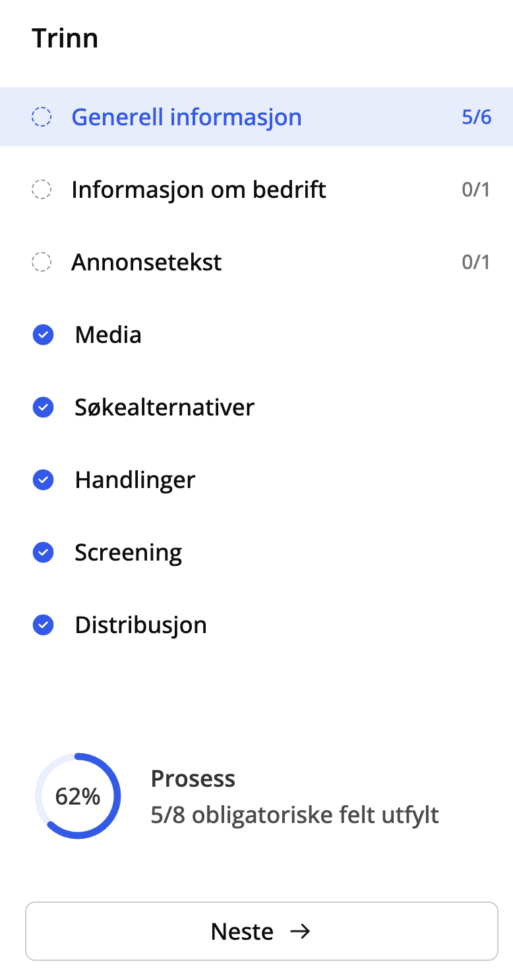
Task: Go to Informasjon om bedrift step
Action: (x=198, y=190)
